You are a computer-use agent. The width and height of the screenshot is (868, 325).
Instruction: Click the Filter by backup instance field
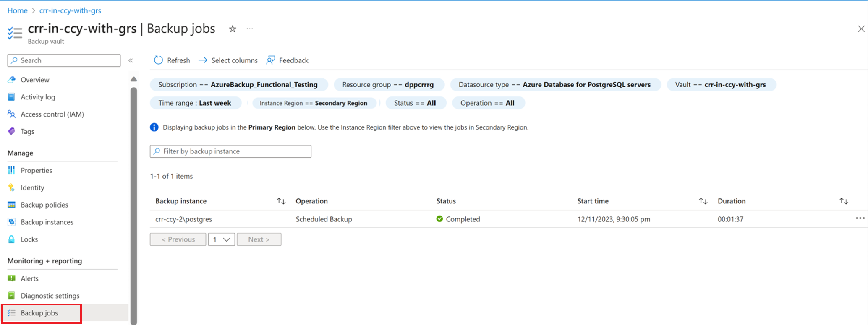(x=230, y=151)
